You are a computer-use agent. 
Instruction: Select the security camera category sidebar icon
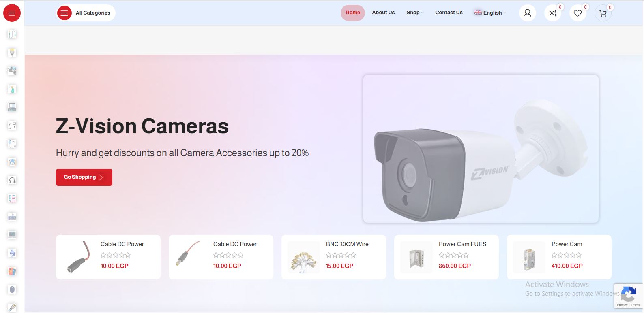click(x=12, y=71)
